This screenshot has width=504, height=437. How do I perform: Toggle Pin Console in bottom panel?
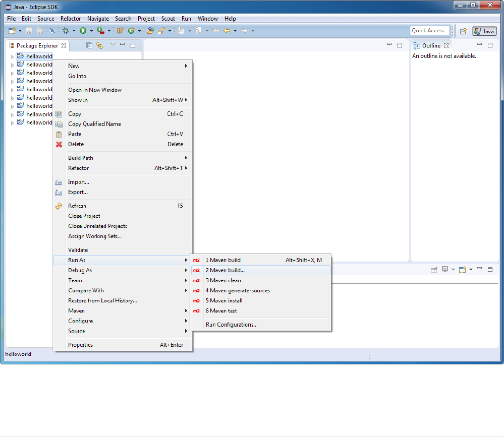click(x=434, y=270)
